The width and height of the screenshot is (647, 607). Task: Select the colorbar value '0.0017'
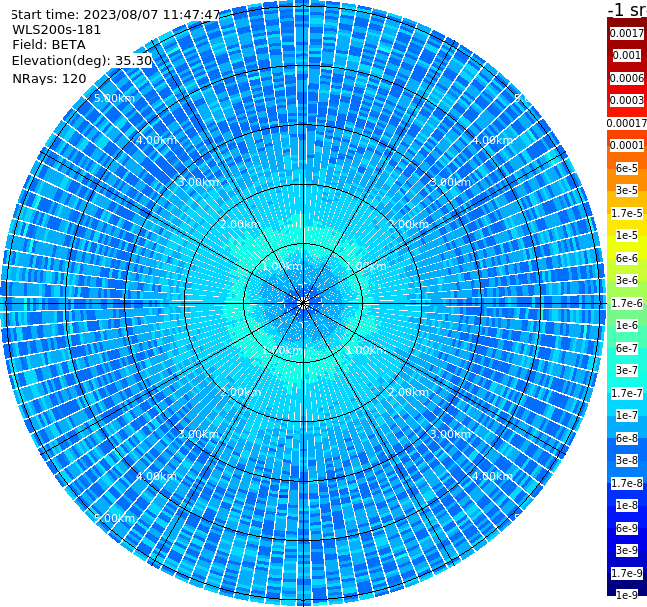click(x=627, y=33)
